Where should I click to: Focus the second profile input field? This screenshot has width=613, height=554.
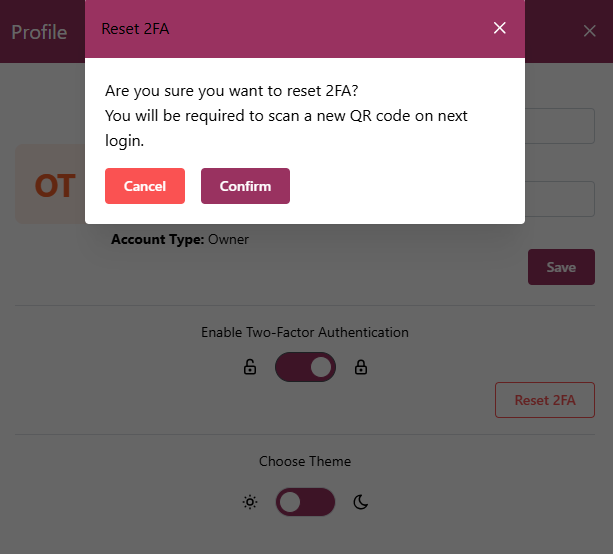pos(559,198)
